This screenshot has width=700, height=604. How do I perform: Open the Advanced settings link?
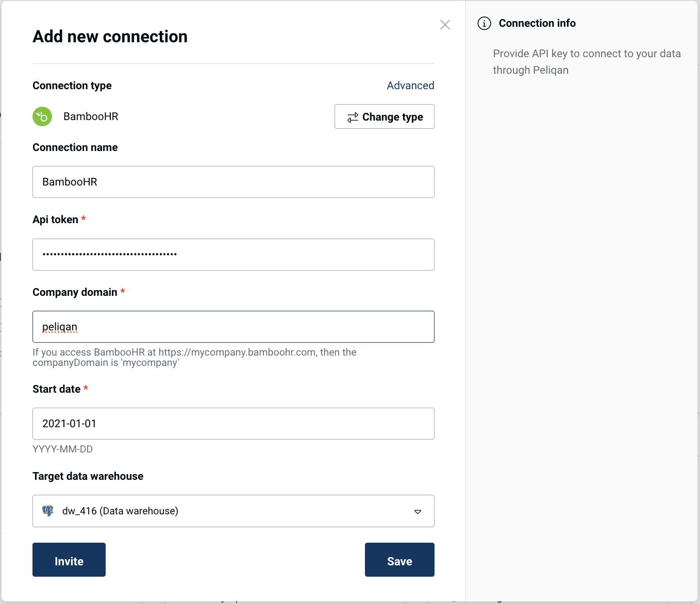pos(410,86)
